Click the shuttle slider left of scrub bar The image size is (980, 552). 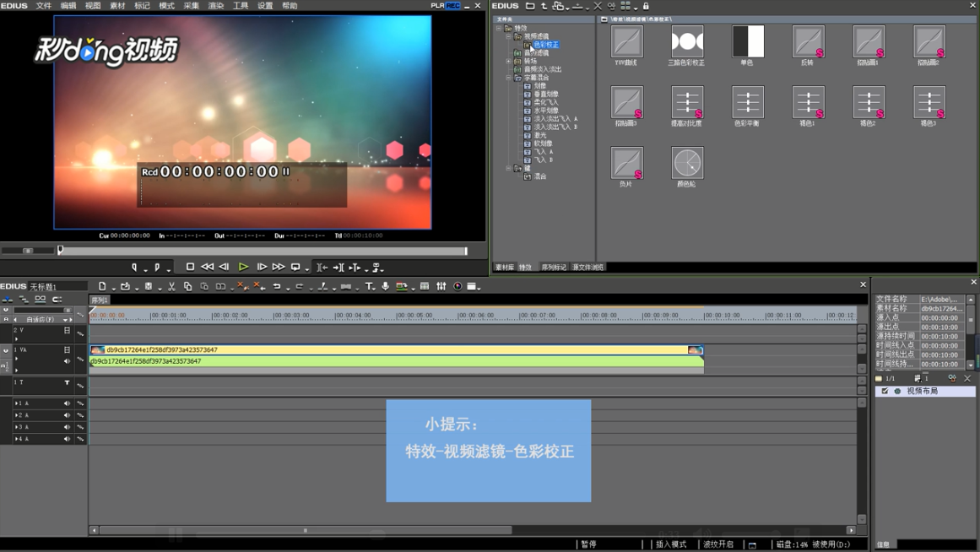click(x=28, y=251)
